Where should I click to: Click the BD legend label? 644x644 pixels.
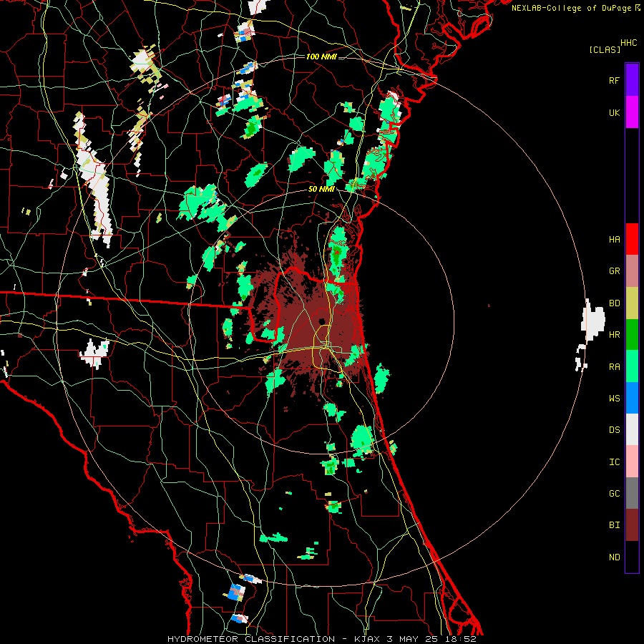(x=614, y=303)
